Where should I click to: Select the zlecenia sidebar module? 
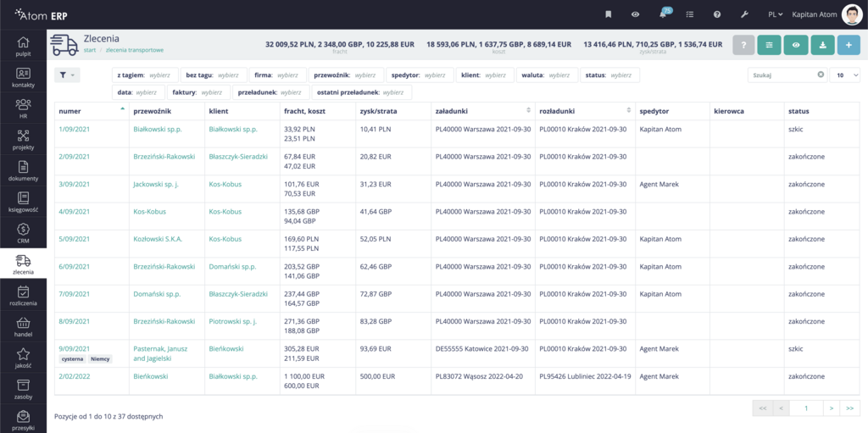23,264
